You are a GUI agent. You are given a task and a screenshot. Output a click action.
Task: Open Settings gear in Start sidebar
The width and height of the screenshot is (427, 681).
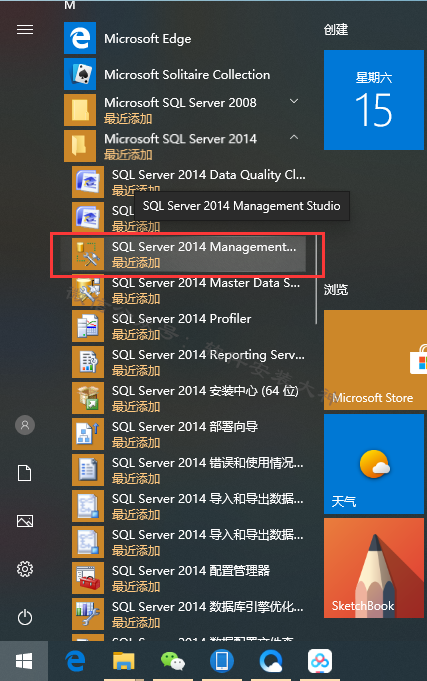coord(25,569)
